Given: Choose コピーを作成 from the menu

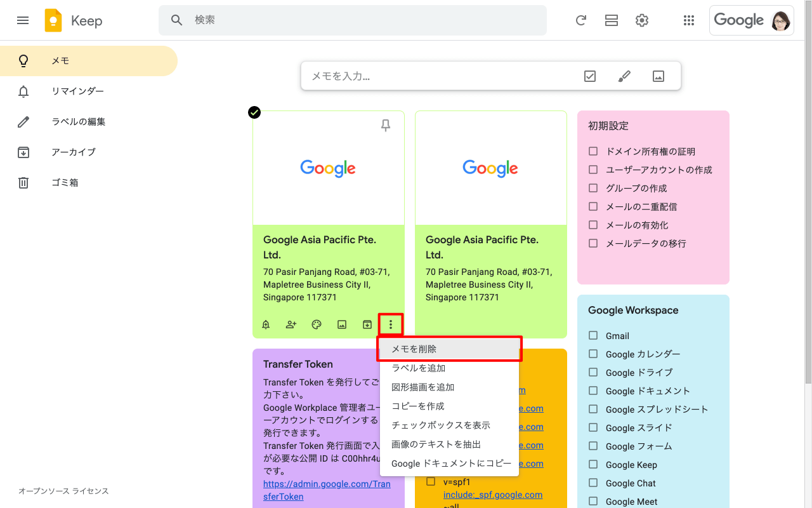Looking at the screenshot, I should 449,406.
